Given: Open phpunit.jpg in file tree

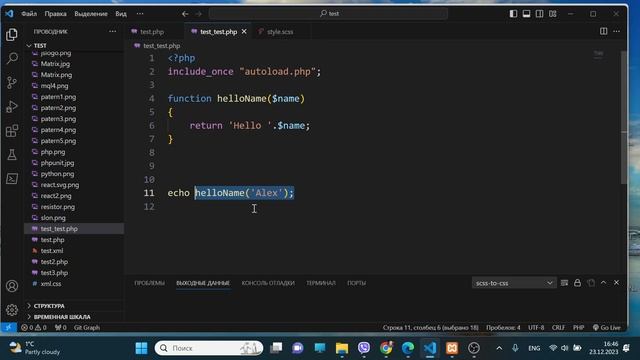Looking at the screenshot, I should point(74,163).
